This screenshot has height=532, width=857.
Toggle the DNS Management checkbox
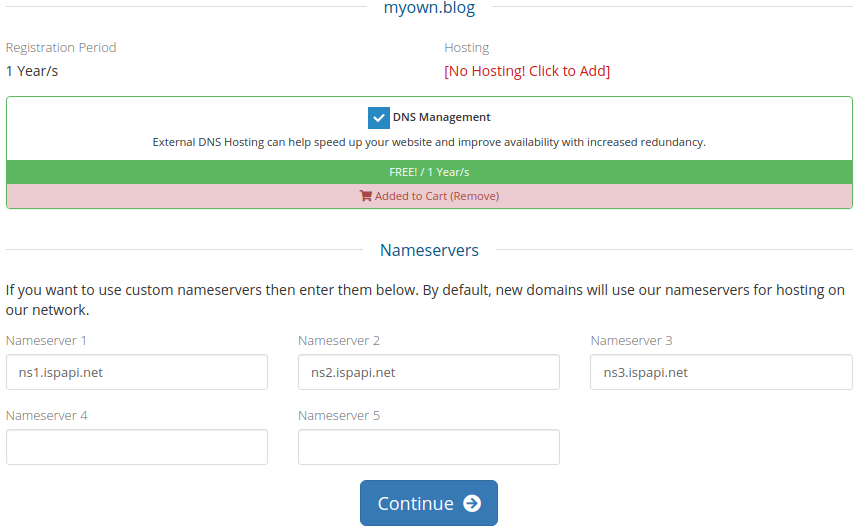tap(378, 118)
